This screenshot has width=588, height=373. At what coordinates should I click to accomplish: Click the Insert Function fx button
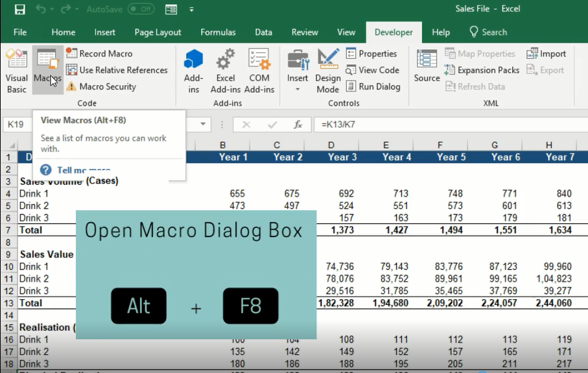(298, 124)
